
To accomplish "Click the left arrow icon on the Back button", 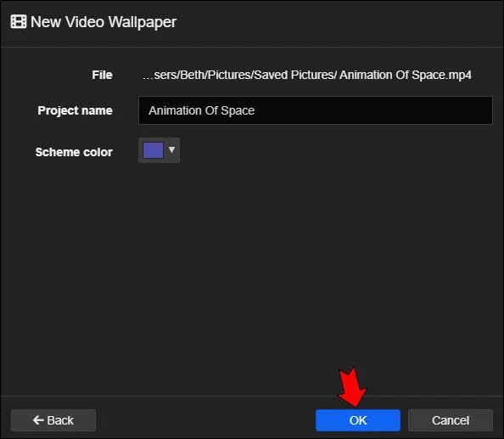I will pyautogui.click(x=38, y=420).
